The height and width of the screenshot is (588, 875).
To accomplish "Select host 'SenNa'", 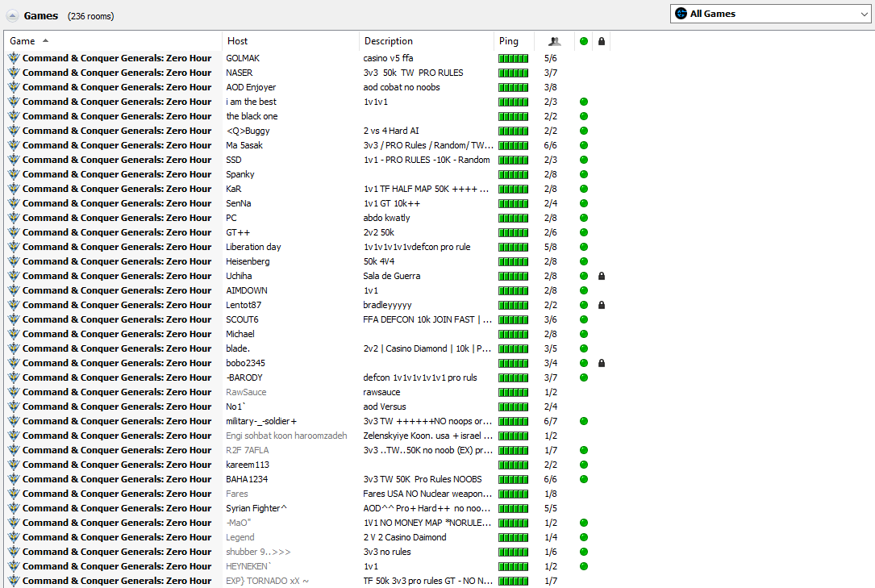I will coord(238,203).
